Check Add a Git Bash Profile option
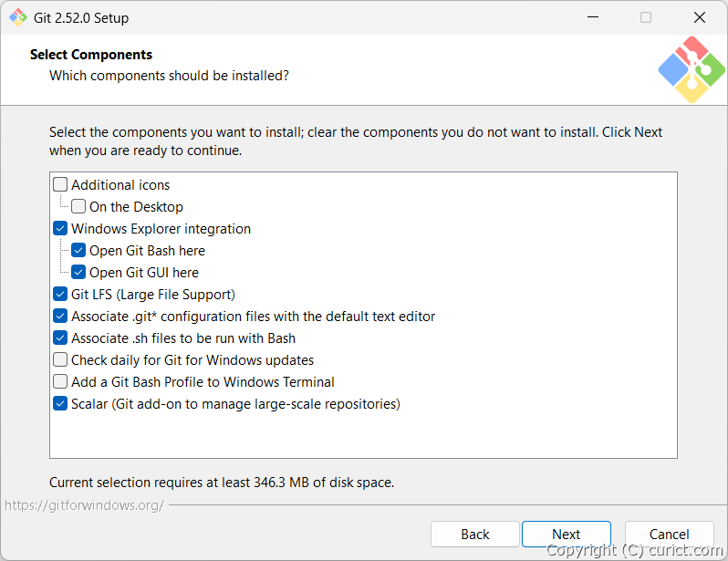 point(60,382)
